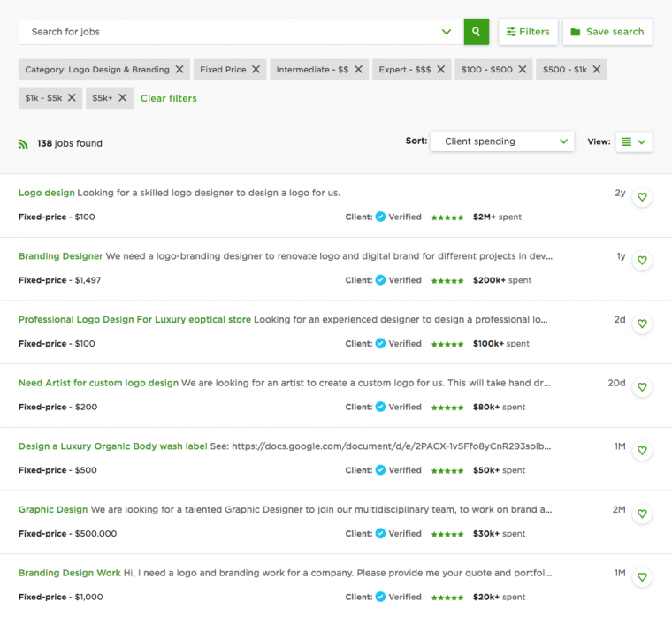672x617 pixels.
Task: Remove the $5k+ budget filter
Action: (x=123, y=98)
